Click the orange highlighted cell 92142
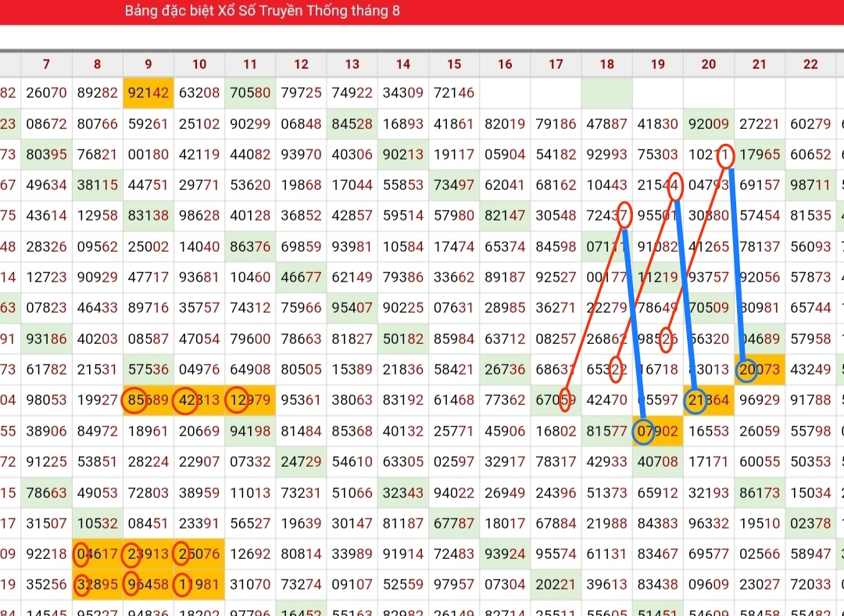 (148, 93)
